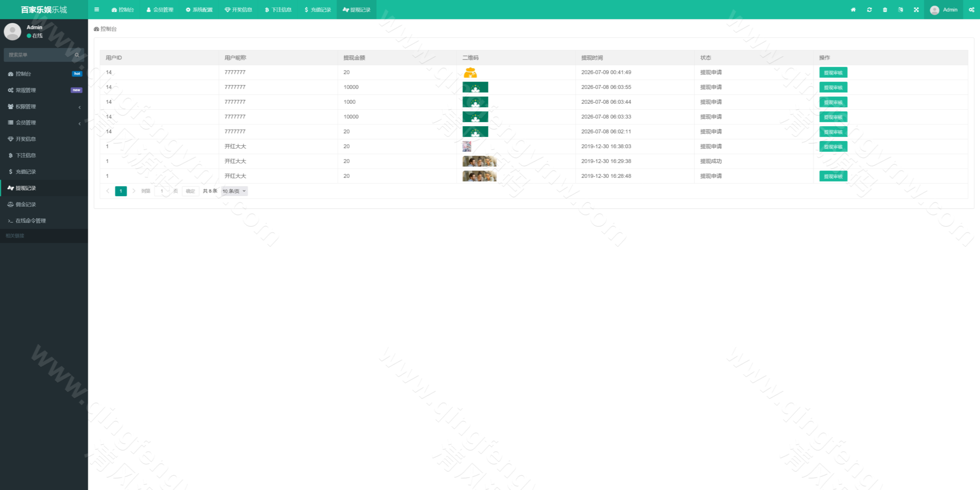Open the green flag QR image in the 06:03:55 row
Viewport: 980px width, 490px height.
[x=475, y=87]
